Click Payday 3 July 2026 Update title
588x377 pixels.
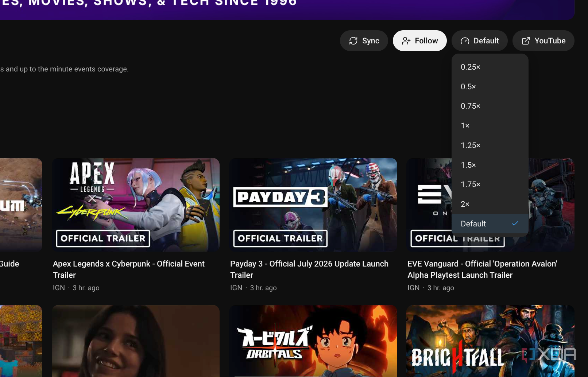(309, 269)
